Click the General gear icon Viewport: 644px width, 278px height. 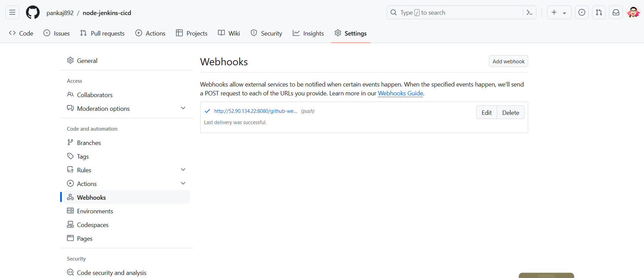pos(70,60)
